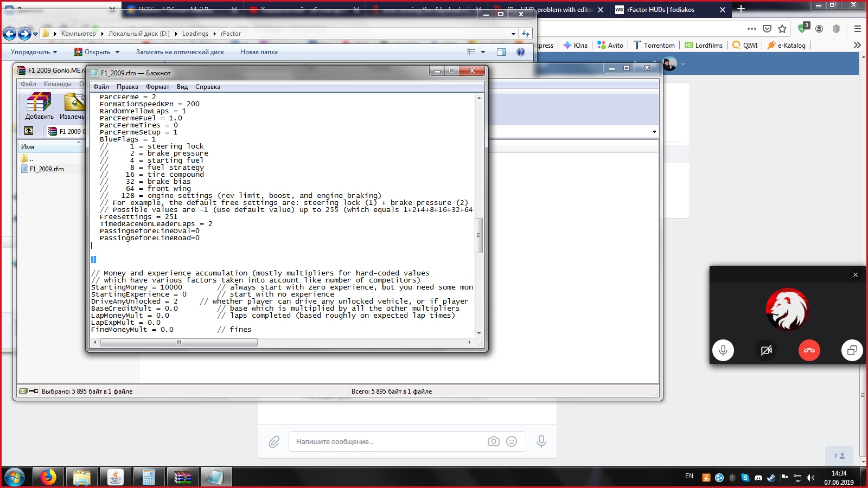Click Записать на оптический диск
The image size is (868, 488).
tap(180, 52)
